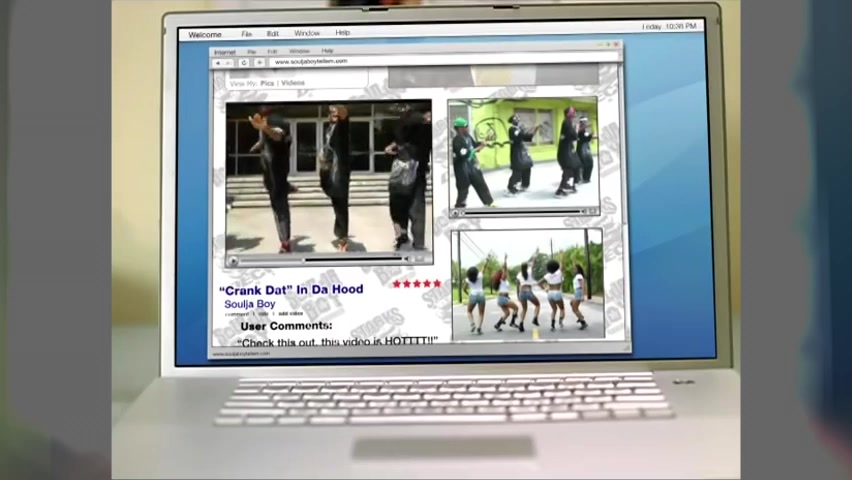Viewport: 852px width, 480px height.
Task: Reload the page with the refresh button
Action: click(244, 63)
